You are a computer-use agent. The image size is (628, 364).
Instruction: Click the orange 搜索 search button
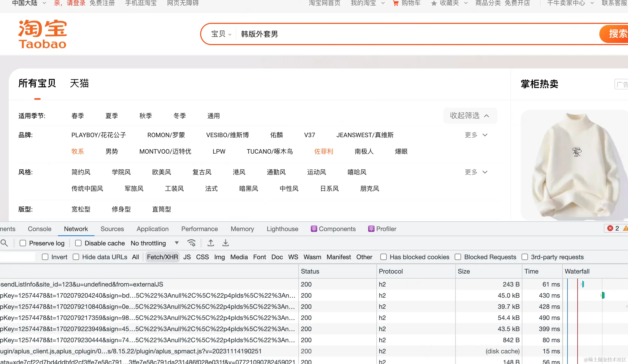(x=616, y=34)
